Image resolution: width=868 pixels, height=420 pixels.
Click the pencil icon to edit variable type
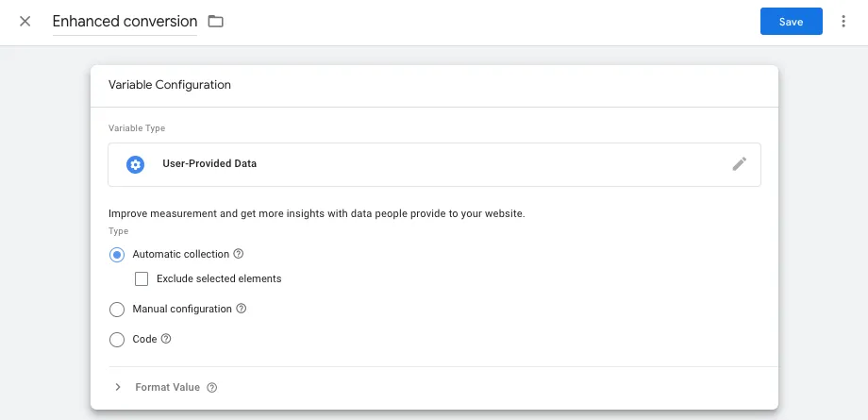coord(739,164)
